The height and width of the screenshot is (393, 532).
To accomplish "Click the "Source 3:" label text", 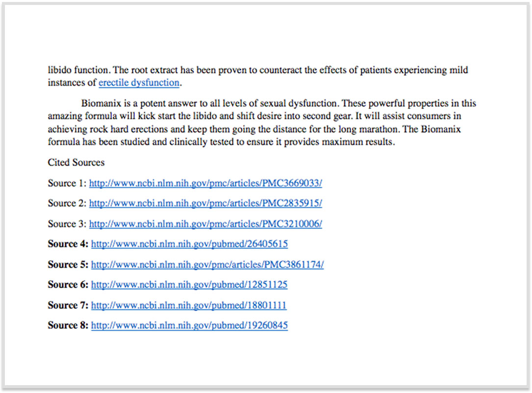I will click(67, 224).
